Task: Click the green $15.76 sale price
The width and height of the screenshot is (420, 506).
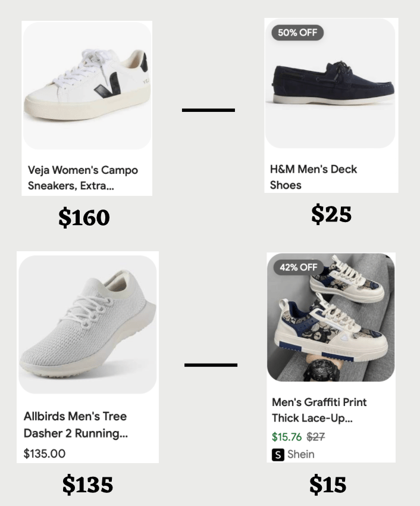Action: click(287, 437)
